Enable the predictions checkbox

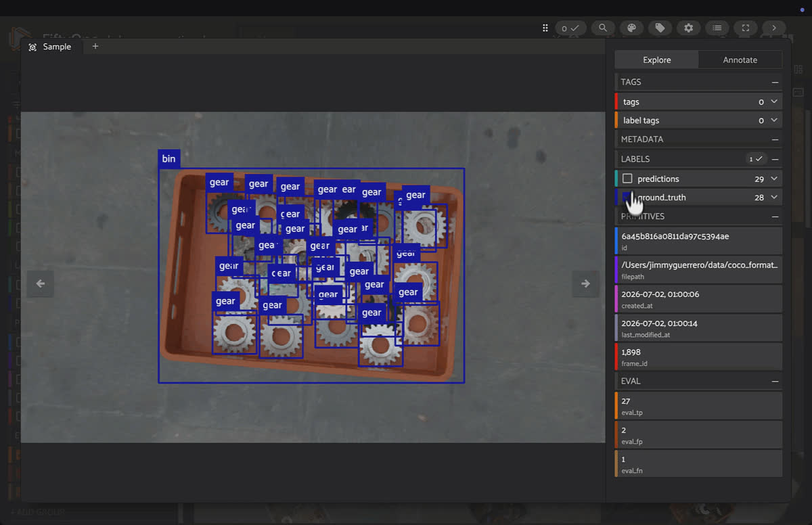pos(627,179)
